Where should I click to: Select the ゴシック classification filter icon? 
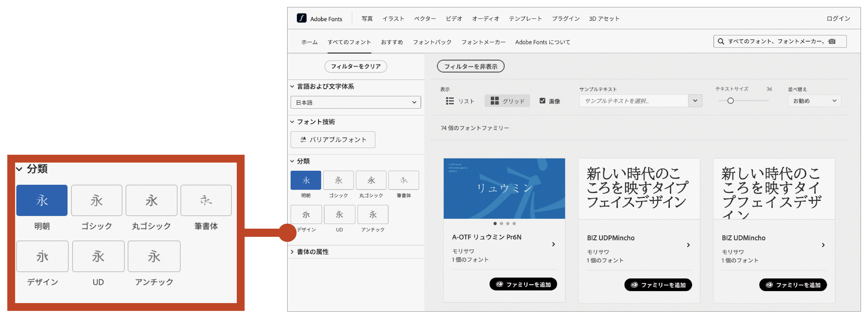click(x=338, y=180)
